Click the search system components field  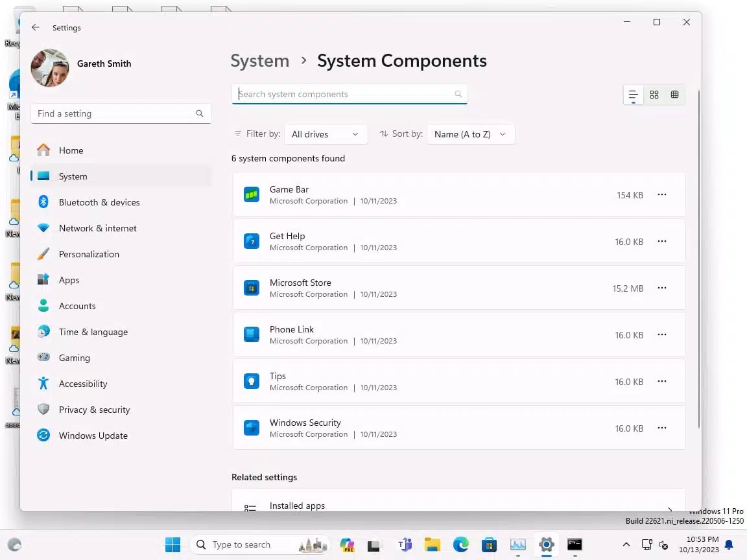click(x=350, y=94)
